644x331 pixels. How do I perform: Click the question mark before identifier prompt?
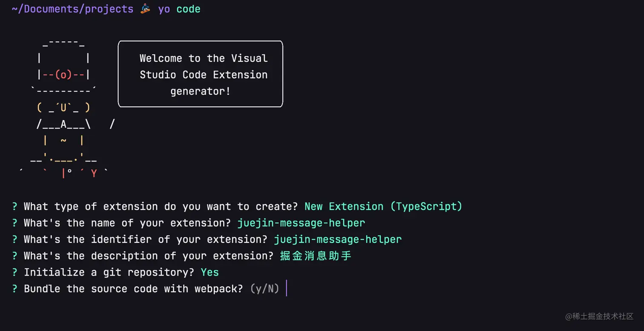(x=14, y=239)
